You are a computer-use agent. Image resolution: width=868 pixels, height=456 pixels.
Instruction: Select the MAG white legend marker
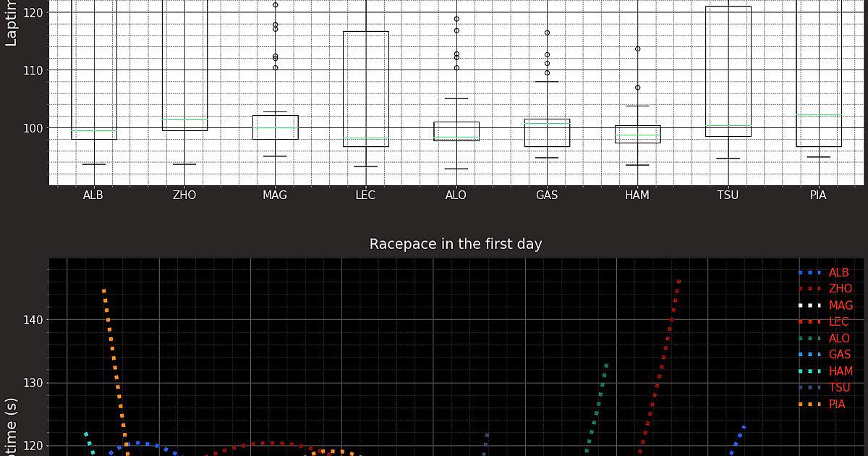coord(809,305)
